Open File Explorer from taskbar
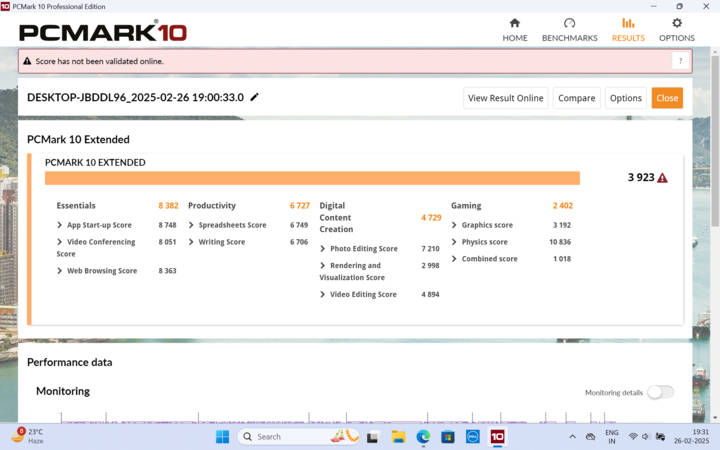 point(398,437)
